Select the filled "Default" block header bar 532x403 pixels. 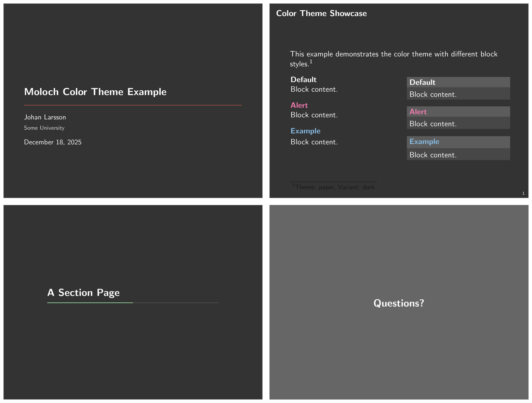coord(458,82)
